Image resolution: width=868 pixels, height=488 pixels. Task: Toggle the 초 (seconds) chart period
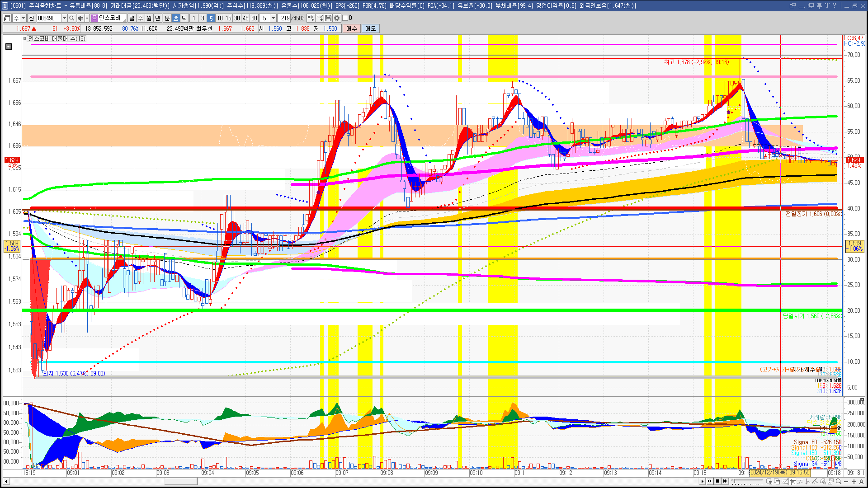[x=175, y=18]
